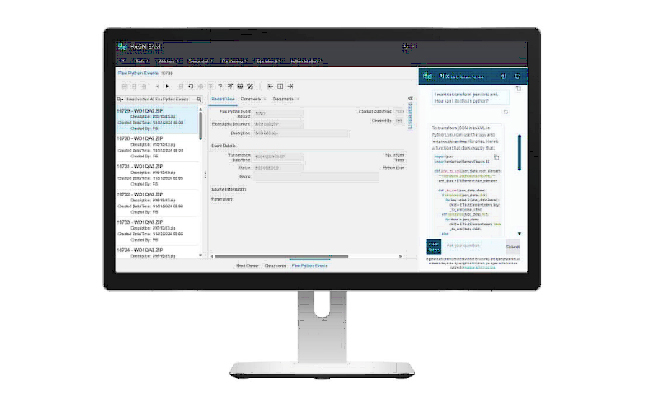Image resolution: width=645 pixels, height=400 pixels.
Task: Switch to the Record View tab
Action: [223, 99]
